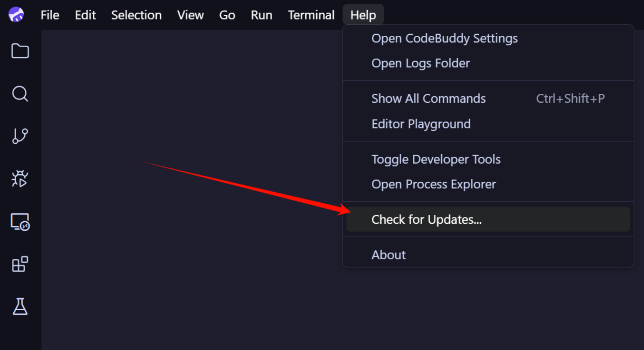Click the CodeBuddy logo icon
The image size is (644, 350).
(16, 15)
